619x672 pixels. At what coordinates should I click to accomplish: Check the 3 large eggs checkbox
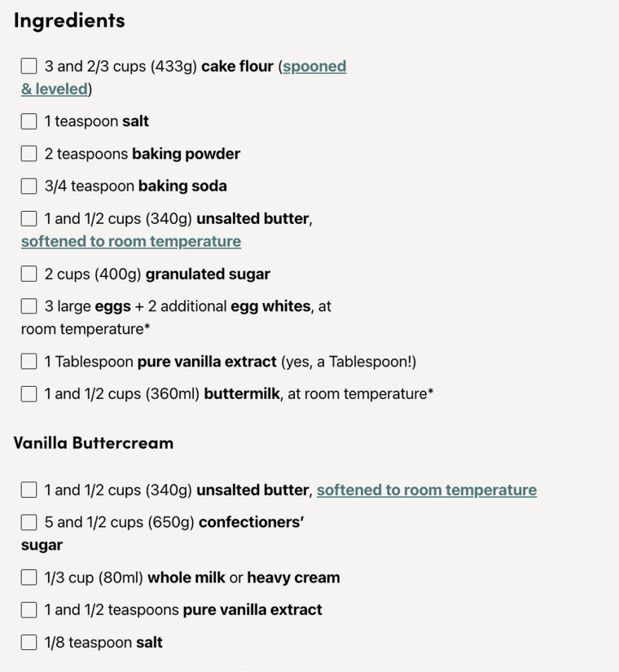[29, 306]
